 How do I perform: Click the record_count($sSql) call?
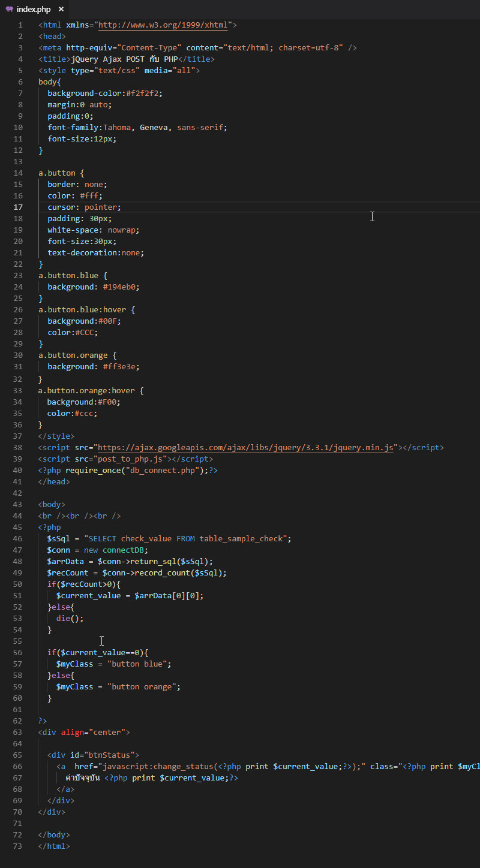tap(181, 573)
